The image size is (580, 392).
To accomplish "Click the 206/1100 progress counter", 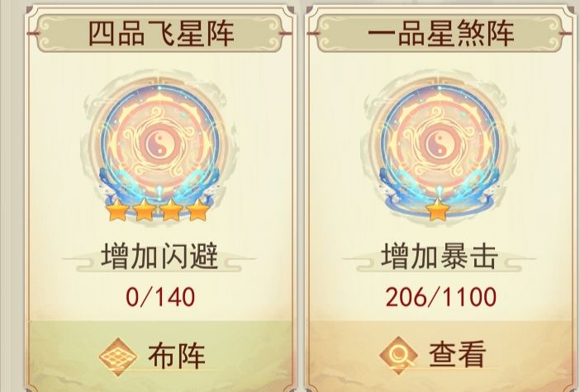I will 440,297.
